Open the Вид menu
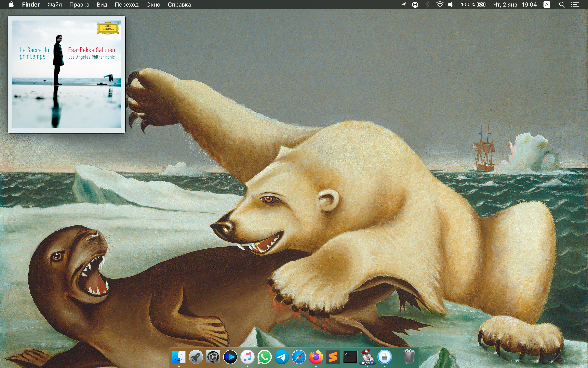The image size is (588, 368). pos(102,5)
